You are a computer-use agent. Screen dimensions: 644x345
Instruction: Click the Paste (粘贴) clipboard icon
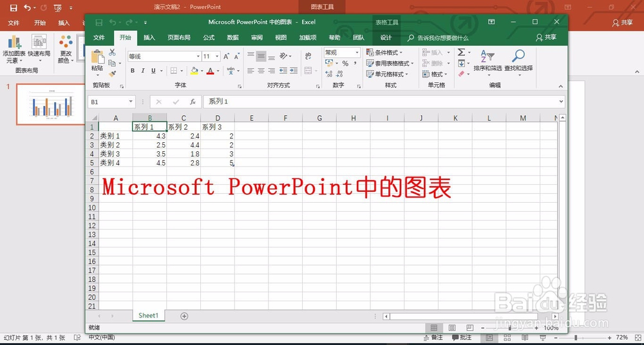[97, 57]
